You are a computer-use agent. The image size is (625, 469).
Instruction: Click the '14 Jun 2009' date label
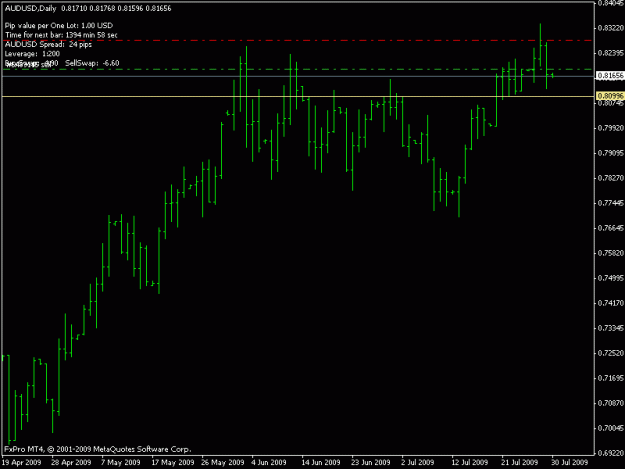(x=321, y=462)
